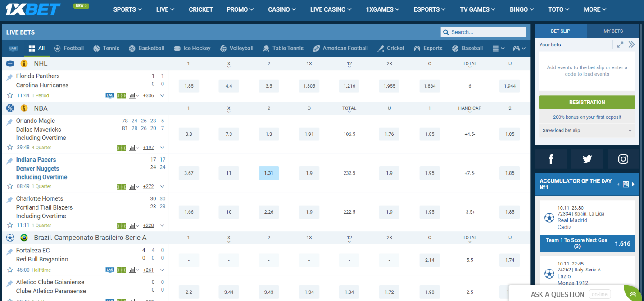Open +336 additional markets link

point(148,95)
